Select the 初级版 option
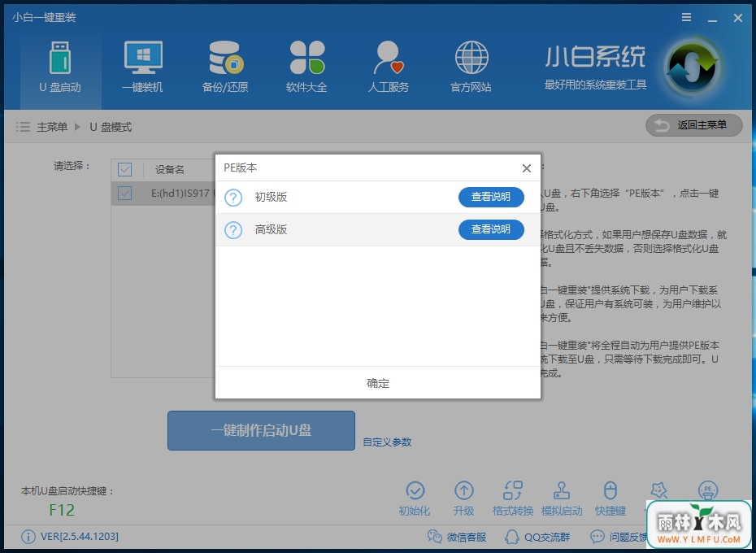 pyautogui.click(x=271, y=197)
